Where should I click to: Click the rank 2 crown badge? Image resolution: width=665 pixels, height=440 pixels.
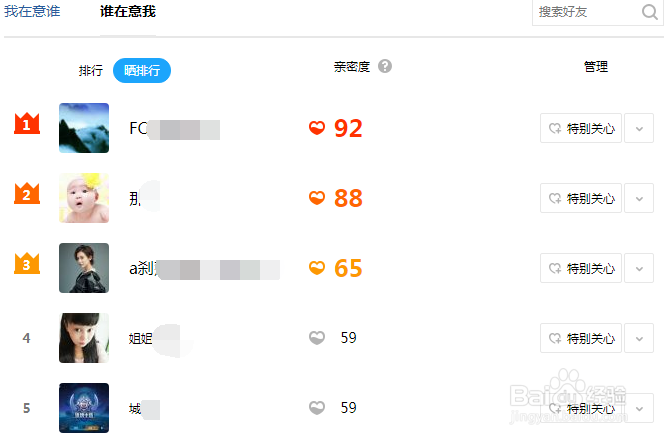point(26,195)
